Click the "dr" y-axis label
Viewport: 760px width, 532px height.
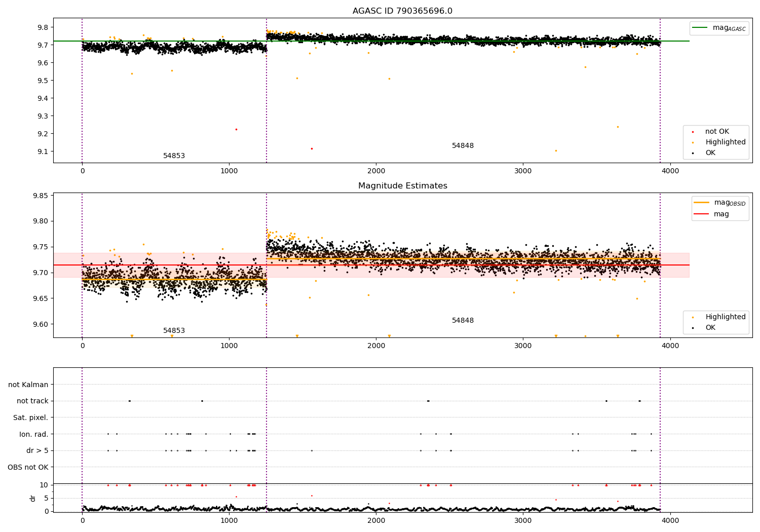[x=33, y=498]
